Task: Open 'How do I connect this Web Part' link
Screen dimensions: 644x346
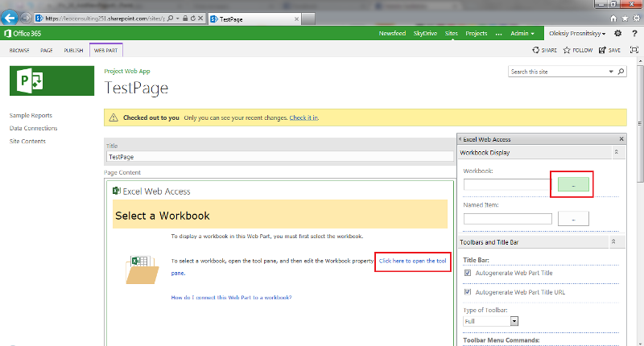Action: [x=231, y=297]
